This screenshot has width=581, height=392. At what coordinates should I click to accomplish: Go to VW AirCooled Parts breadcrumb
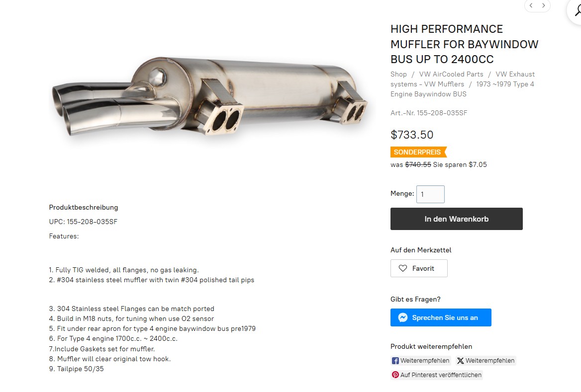451,74
